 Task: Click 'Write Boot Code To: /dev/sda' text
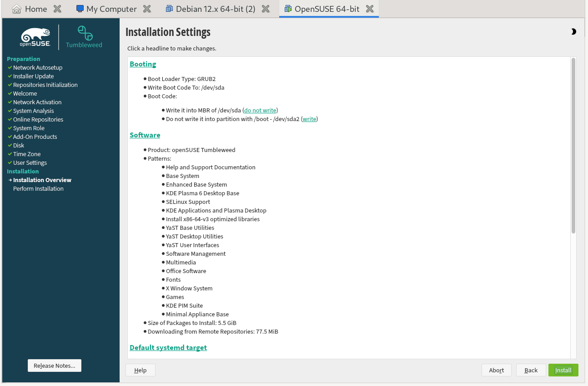[x=186, y=88]
